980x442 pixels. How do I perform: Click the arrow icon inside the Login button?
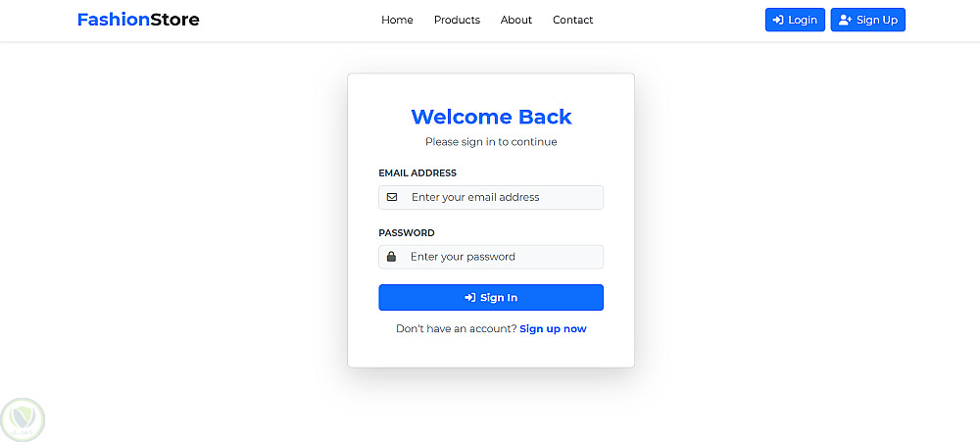[778, 20]
